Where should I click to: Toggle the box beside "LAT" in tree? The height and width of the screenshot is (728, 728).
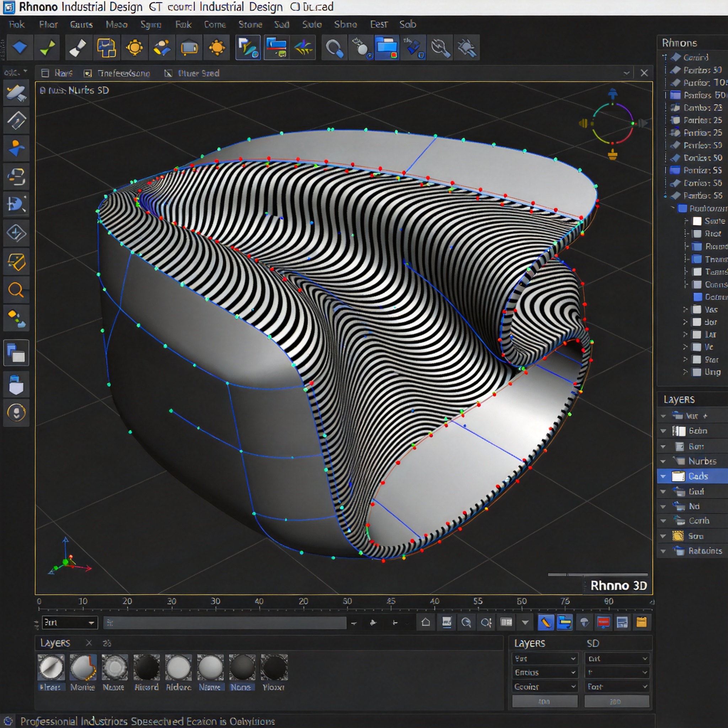tap(697, 334)
